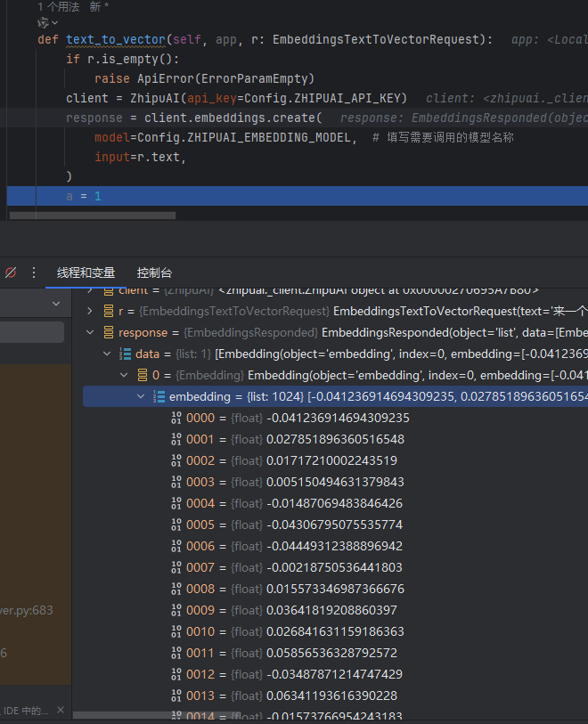Click the object icon beside r variable
588x724 pixels.
[x=109, y=311]
